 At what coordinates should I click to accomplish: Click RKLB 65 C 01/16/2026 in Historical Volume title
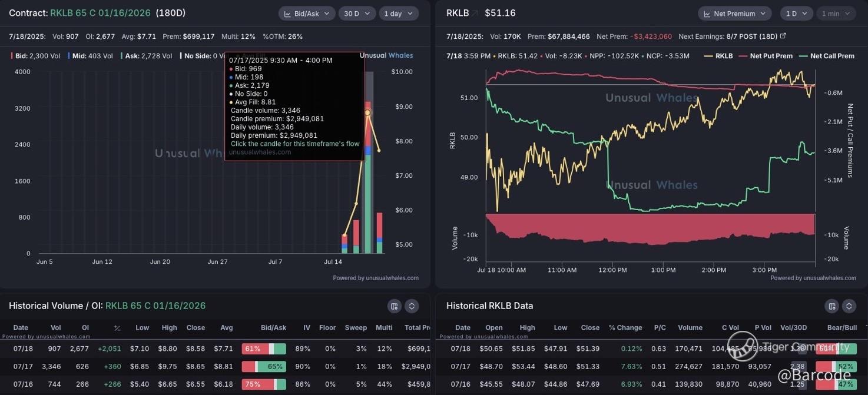[x=155, y=306]
